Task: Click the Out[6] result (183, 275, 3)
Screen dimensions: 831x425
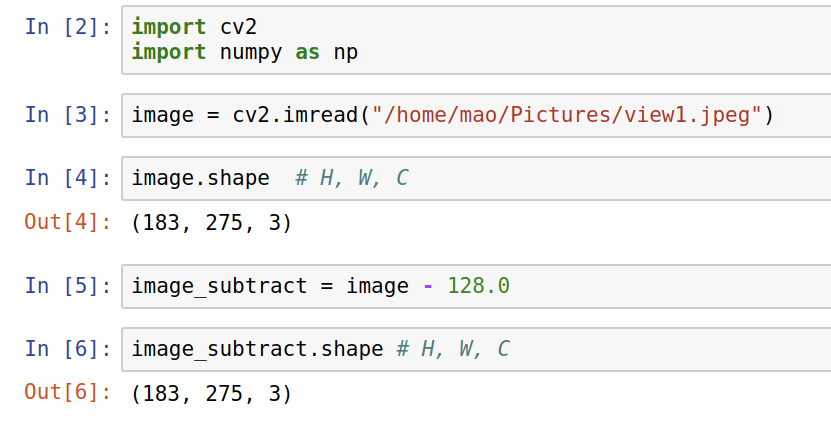Action: [211, 394]
